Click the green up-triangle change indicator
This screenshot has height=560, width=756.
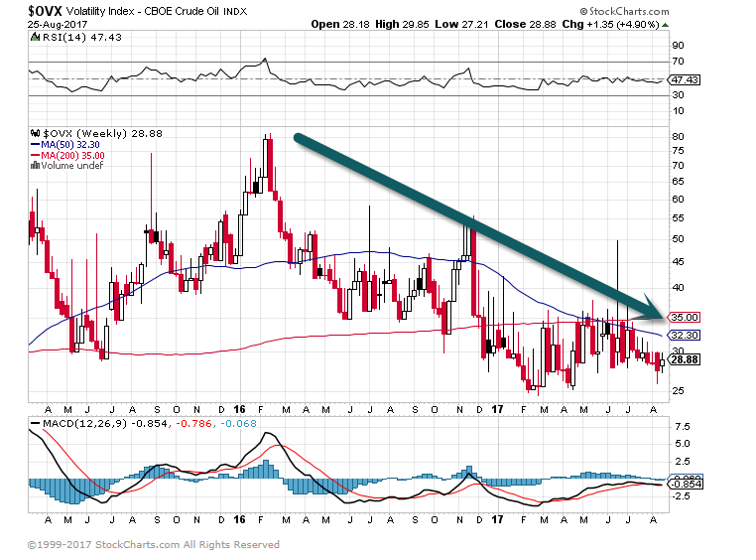pos(666,25)
